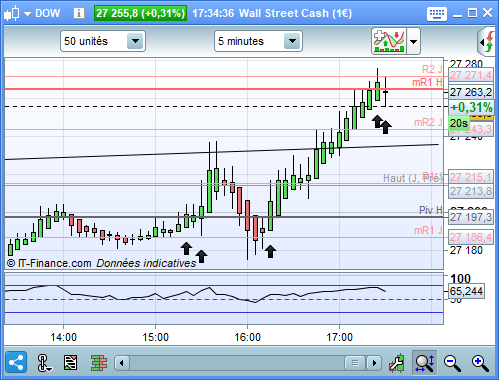Click the 15:00 time axis label
The width and height of the screenshot is (499, 380).
pos(155,337)
